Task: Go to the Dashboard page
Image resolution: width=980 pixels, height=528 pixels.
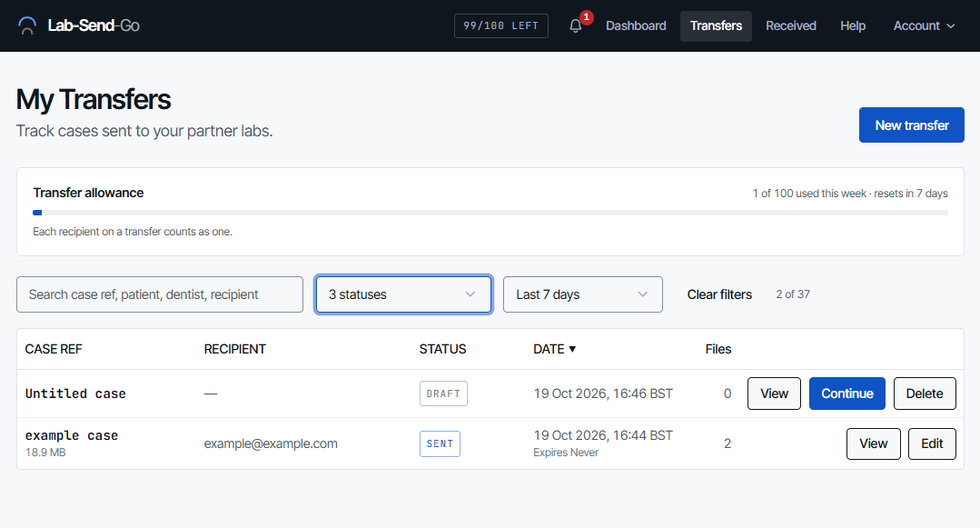Action: (636, 25)
